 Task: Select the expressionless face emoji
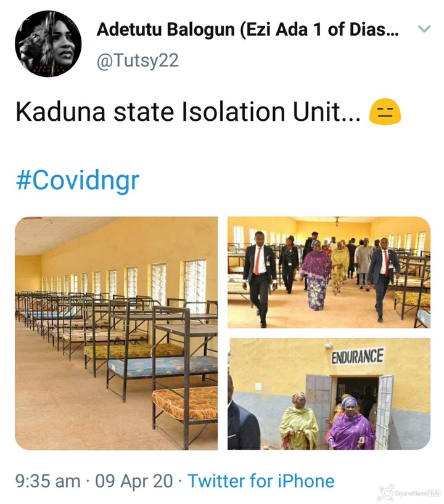pyautogui.click(x=384, y=112)
